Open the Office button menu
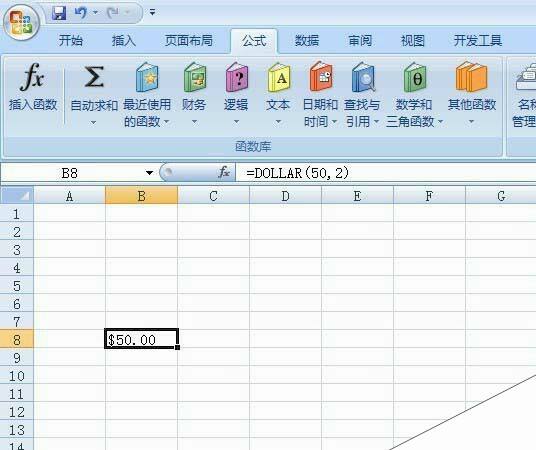536x450 pixels. point(21,23)
